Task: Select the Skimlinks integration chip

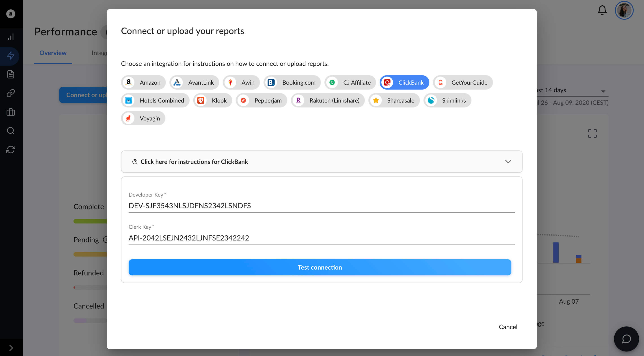Action: [447, 101]
